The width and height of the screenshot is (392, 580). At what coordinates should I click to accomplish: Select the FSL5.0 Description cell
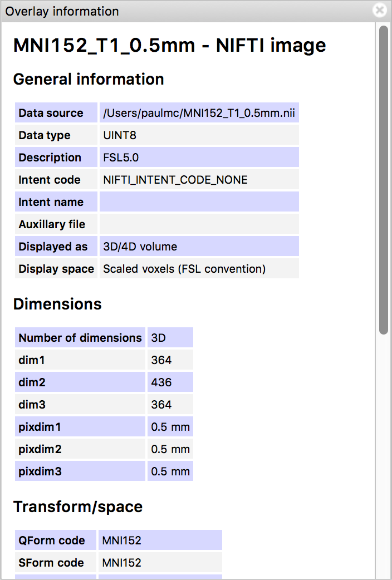[115, 157]
